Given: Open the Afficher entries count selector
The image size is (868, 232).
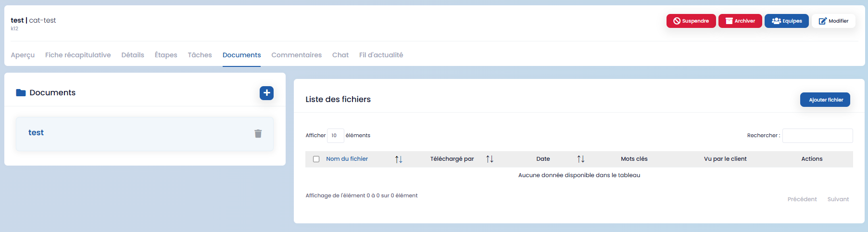Looking at the screenshot, I should pyautogui.click(x=335, y=136).
